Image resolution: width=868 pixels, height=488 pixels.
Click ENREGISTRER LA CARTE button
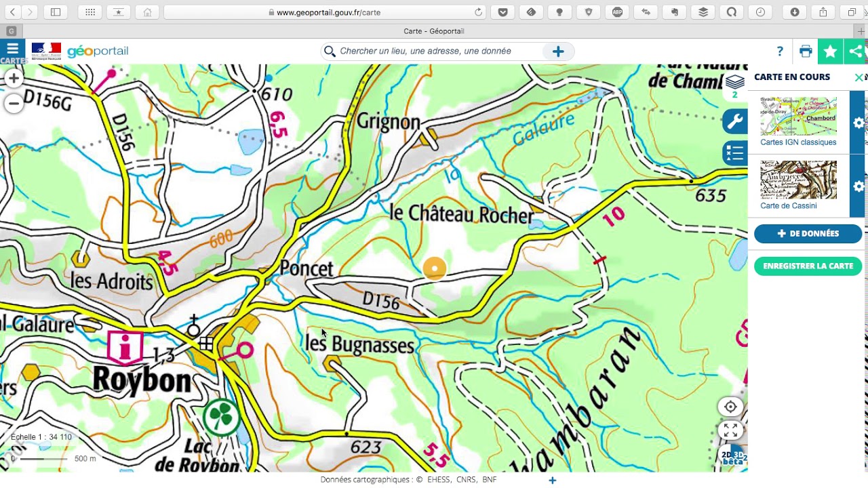point(808,266)
